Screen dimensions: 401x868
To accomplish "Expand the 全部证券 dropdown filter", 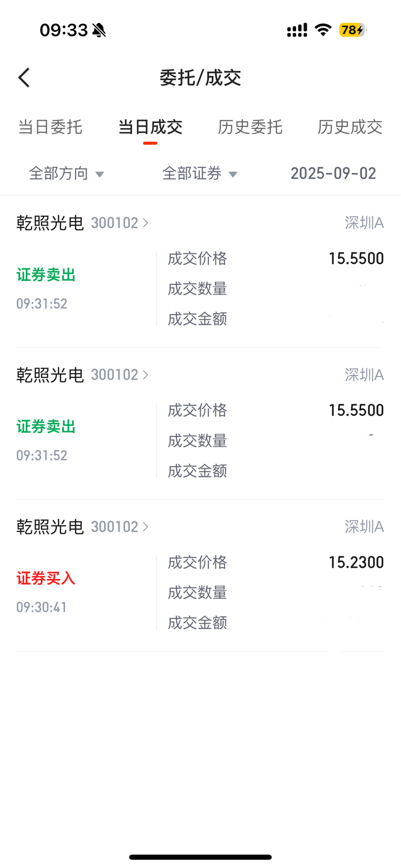I will [x=200, y=173].
